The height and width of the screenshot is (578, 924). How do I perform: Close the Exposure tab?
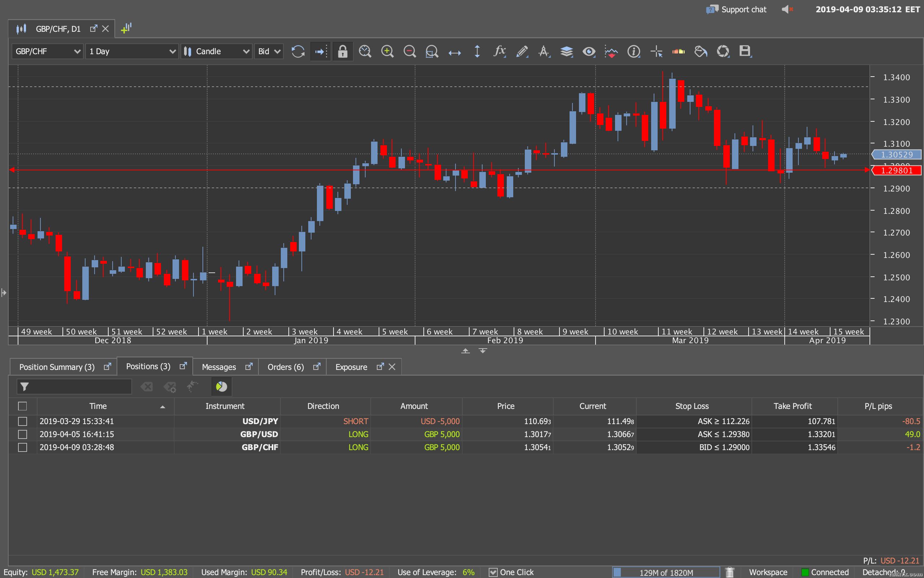392,367
